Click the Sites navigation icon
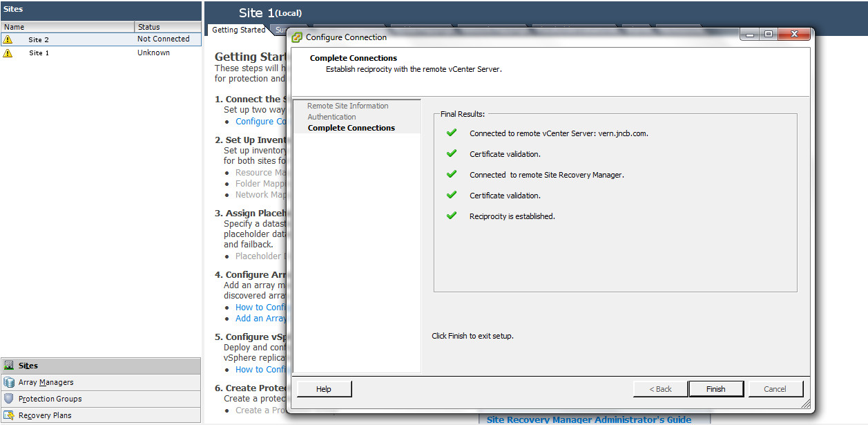Screen dimensions: 868x425 coord(9,366)
